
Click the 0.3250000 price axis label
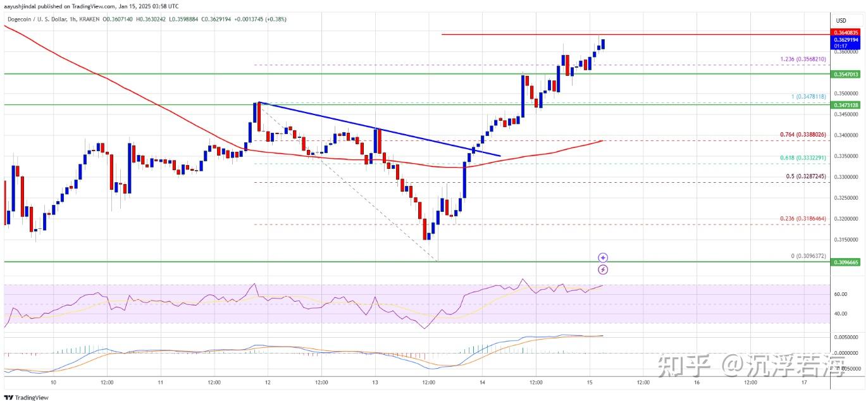845,197
